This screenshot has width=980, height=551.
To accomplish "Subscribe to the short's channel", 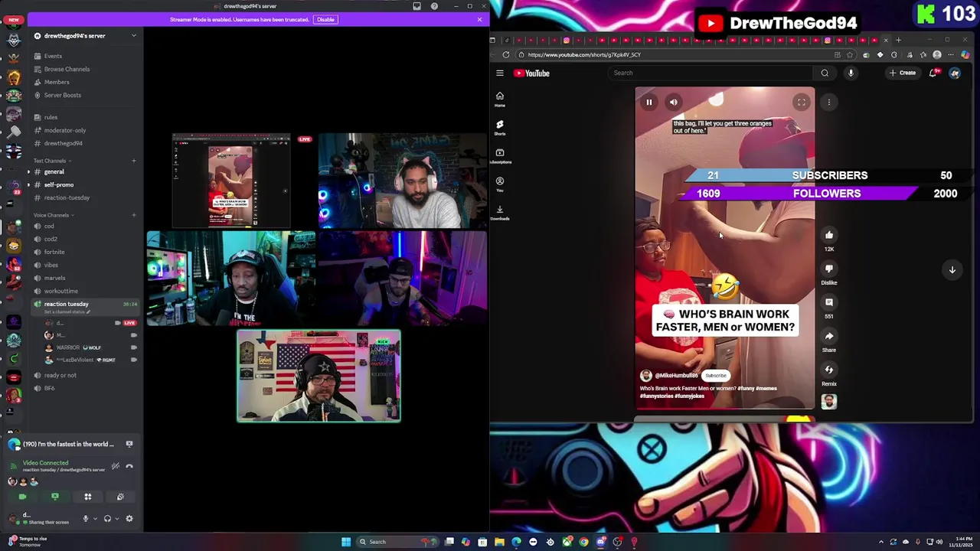I will (716, 376).
